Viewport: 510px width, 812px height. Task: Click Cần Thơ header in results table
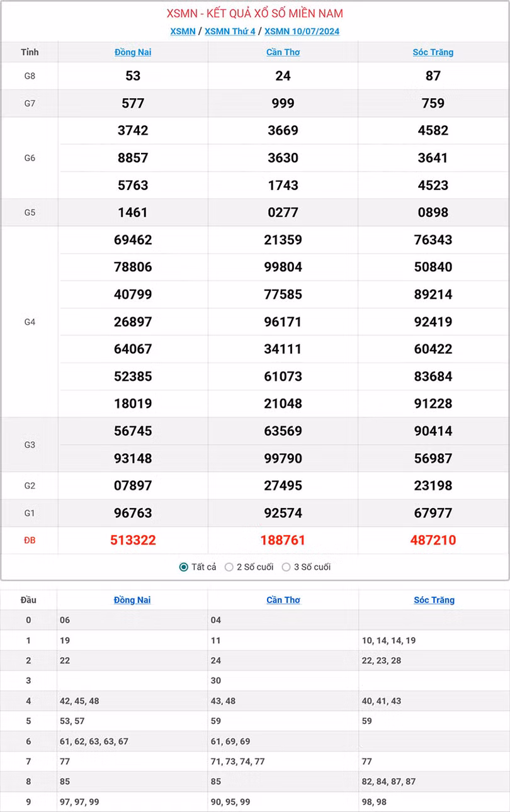click(x=283, y=52)
